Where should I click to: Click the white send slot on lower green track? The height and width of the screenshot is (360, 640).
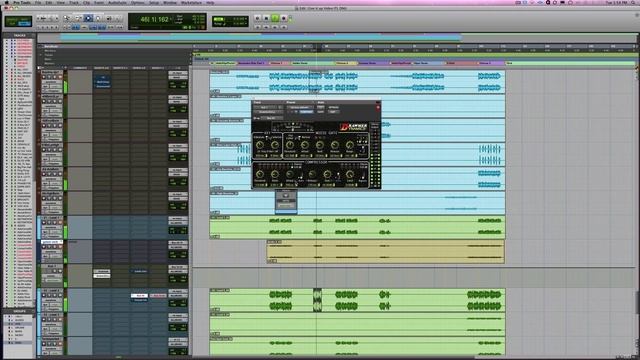[x=140, y=296]
